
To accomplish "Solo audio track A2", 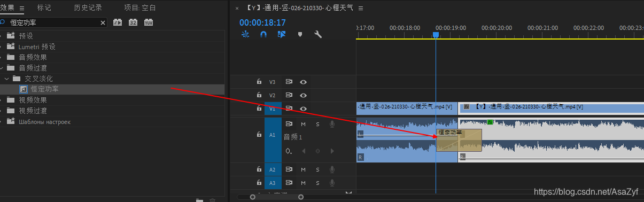I will (317, 169).
